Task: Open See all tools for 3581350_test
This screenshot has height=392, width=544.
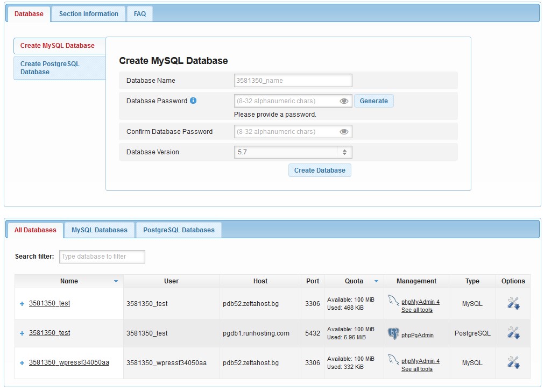Action: point(416,310)
